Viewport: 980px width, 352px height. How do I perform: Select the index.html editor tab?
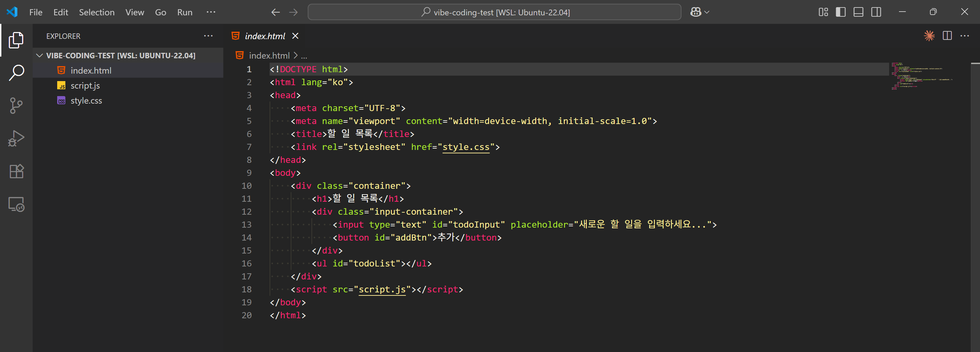(x=265, y=36)
